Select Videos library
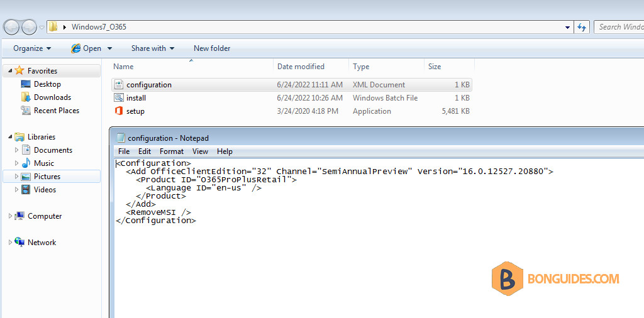 [x=45, y=190]
